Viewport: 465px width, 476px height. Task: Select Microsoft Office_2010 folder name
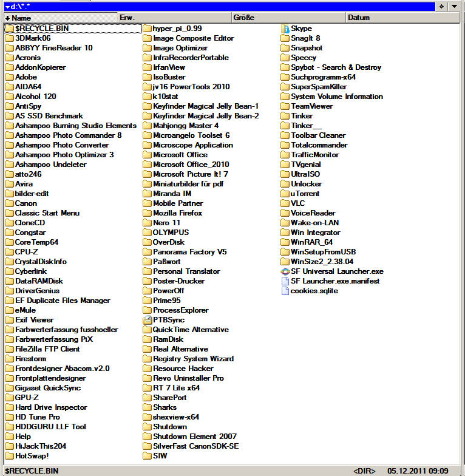[x=191, y=165]
